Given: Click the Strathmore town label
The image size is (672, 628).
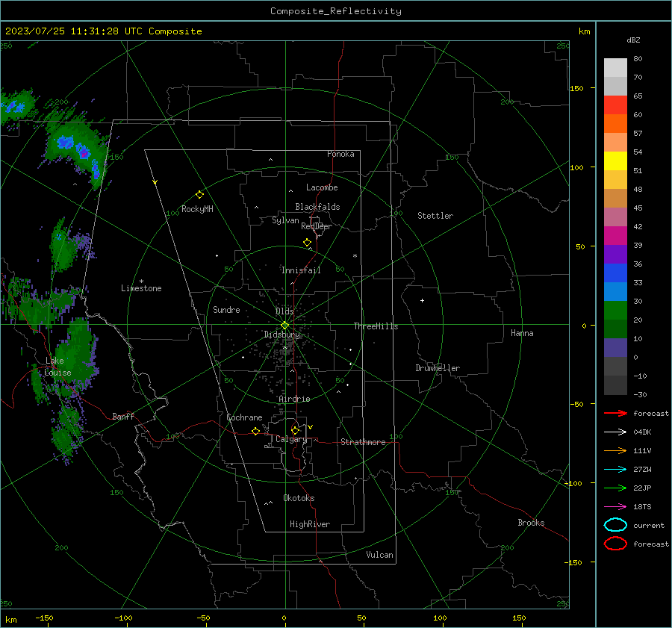Looking at the screenshot, I should coord(363,442).
